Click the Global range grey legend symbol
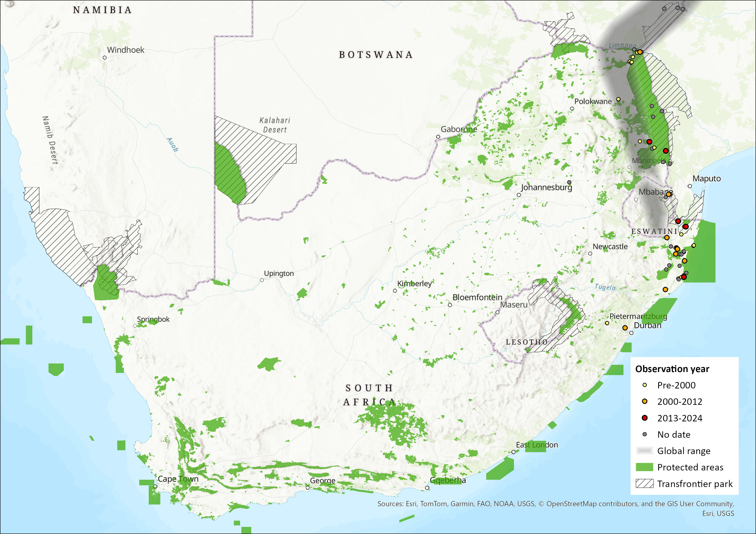756x534 pixels. pyautogui.click(x=644, y=451)
